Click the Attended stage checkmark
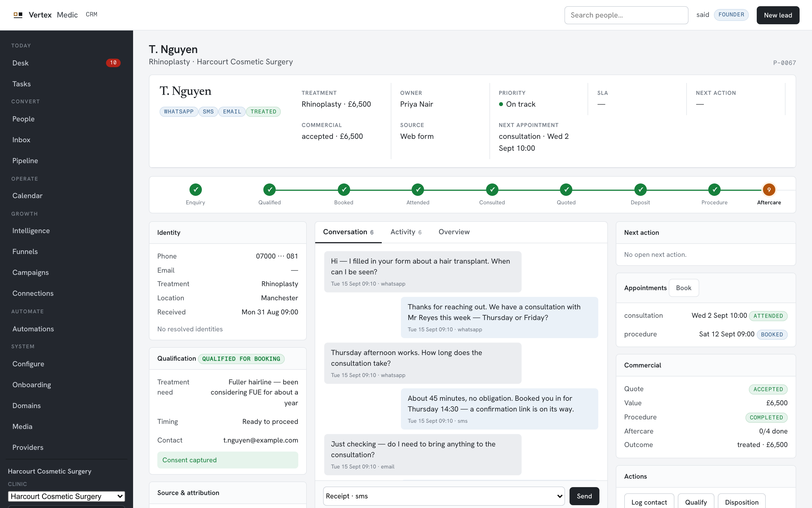The width and height of the screenshot is (812, 508). (x=418, y=189)
